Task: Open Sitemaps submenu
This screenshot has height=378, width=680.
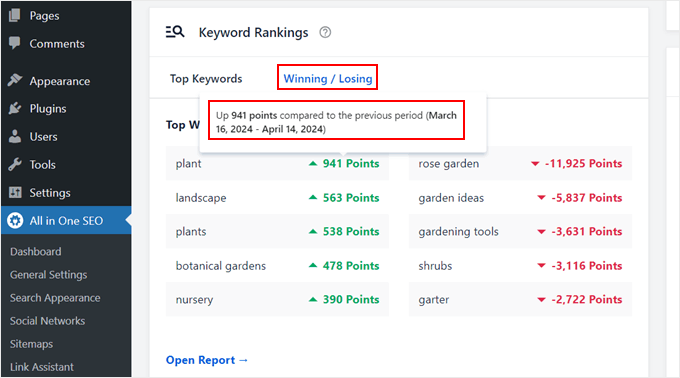Action: tap(31, 344)
